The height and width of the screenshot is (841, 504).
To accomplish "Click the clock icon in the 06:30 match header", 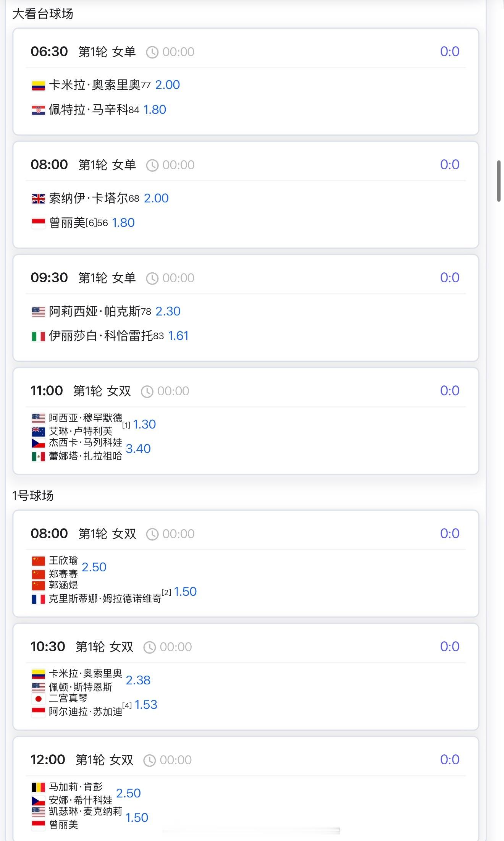I will [152, 52].
